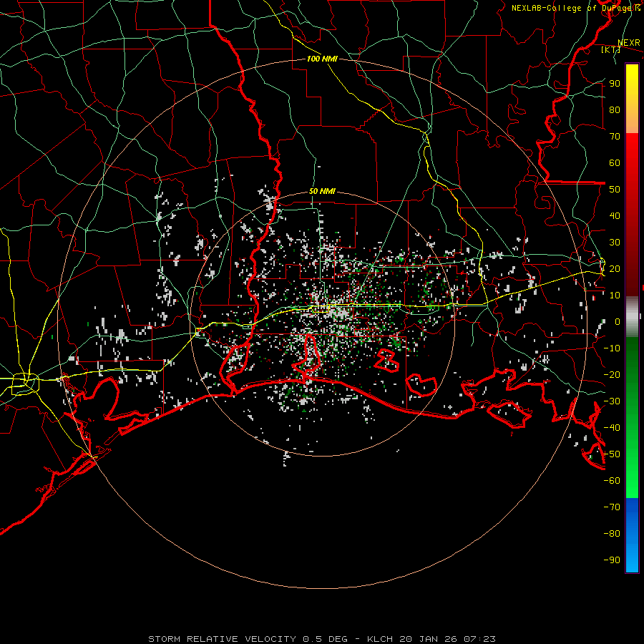Click the "60" scale value
The height and width of the screenshot is (644, 644).
(615, 162)
